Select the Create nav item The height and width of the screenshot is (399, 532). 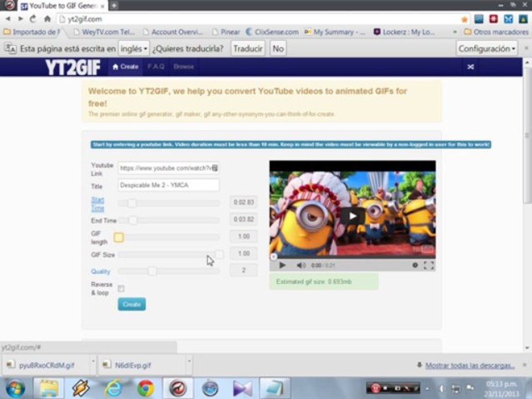(125, 67)
